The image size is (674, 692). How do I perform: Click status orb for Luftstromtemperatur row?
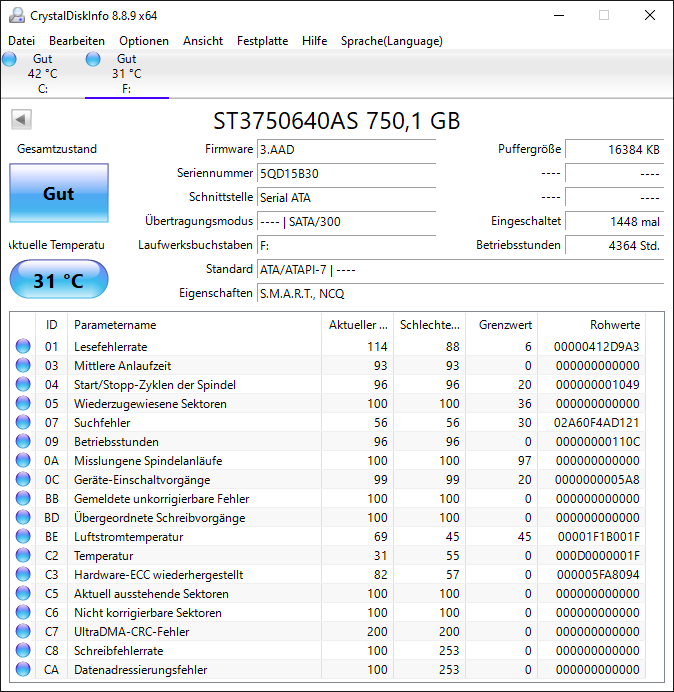tap(23, 536)
